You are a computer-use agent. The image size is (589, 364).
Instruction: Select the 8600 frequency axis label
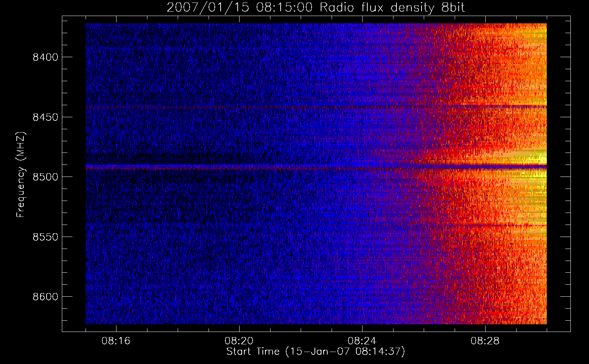[x=46, y=297]
